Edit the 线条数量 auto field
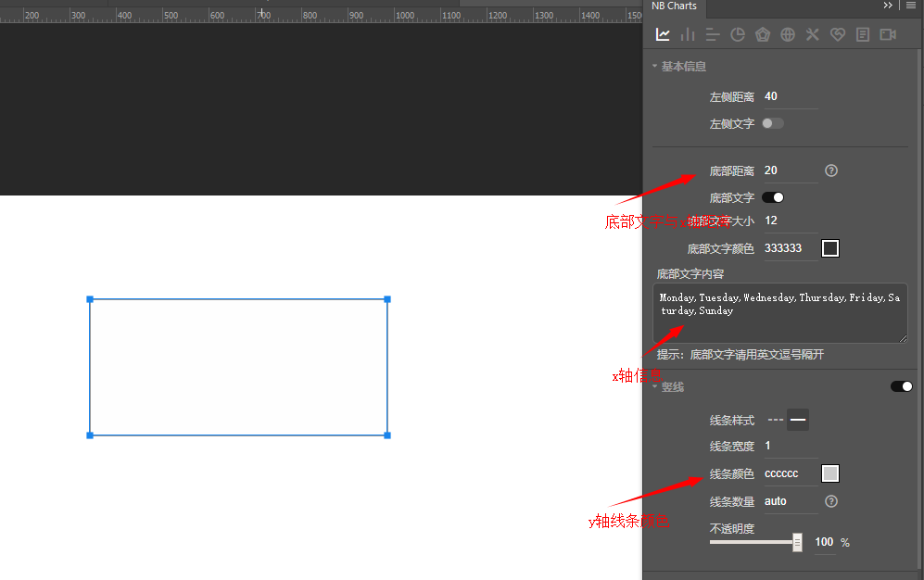 coord(791,501)
